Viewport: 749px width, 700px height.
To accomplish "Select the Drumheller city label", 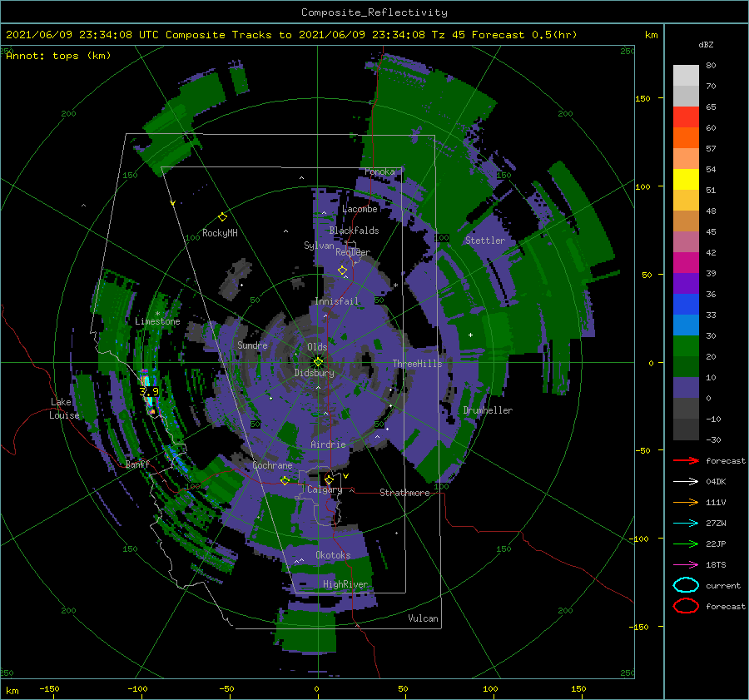I will (x=488, y=410).
